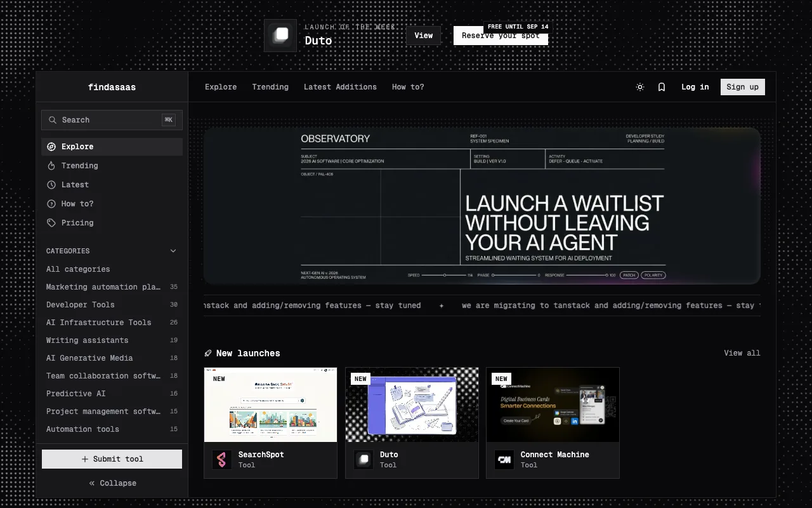
Task: Open the Connect Machine preview thumbnail
Action: (553, 404)
